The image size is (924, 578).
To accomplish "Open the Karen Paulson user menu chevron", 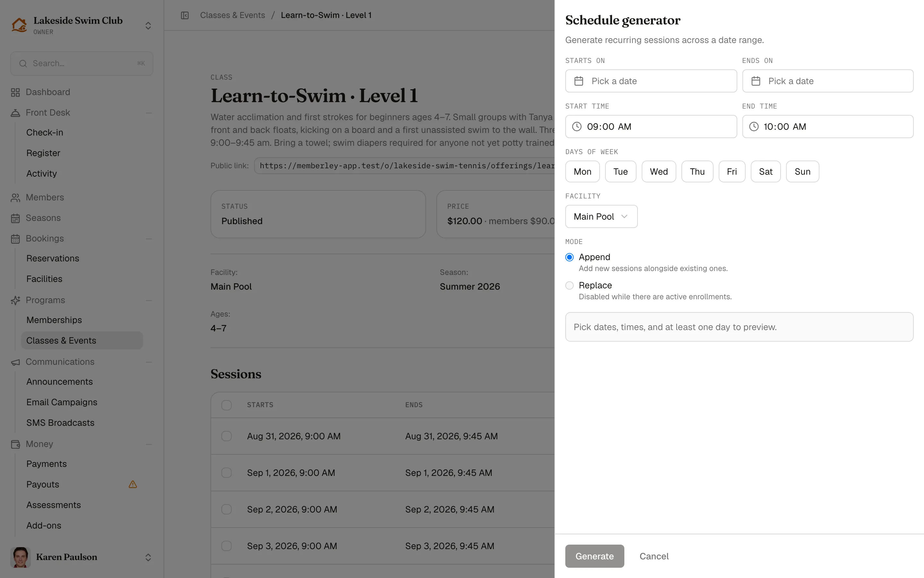I will pyautogui.click(x=148, y=557).
